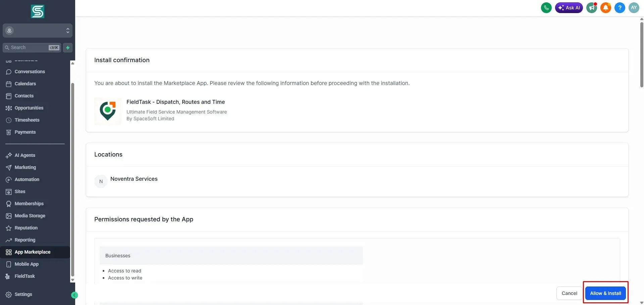Click the Noventra Services location name

coord(134,179)
